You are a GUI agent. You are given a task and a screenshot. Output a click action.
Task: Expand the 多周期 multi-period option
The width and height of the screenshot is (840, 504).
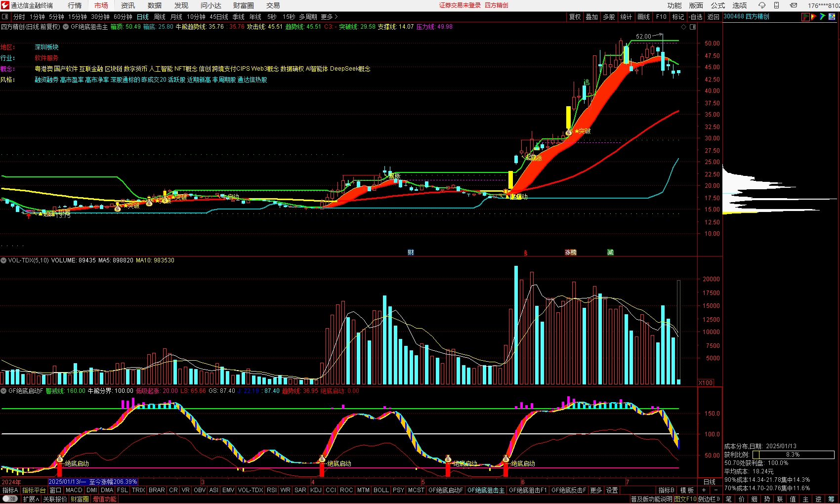[308, 17]
